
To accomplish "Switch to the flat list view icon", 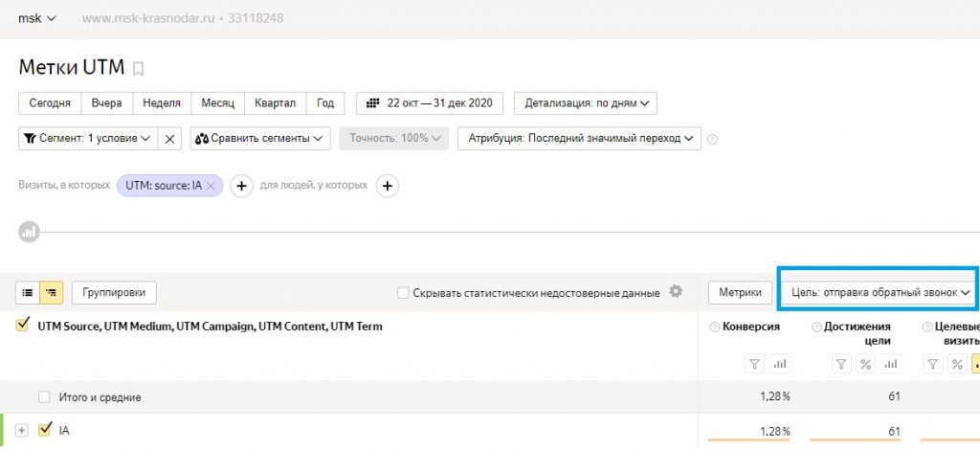I will pyautogui.click(x=28, y=292).
